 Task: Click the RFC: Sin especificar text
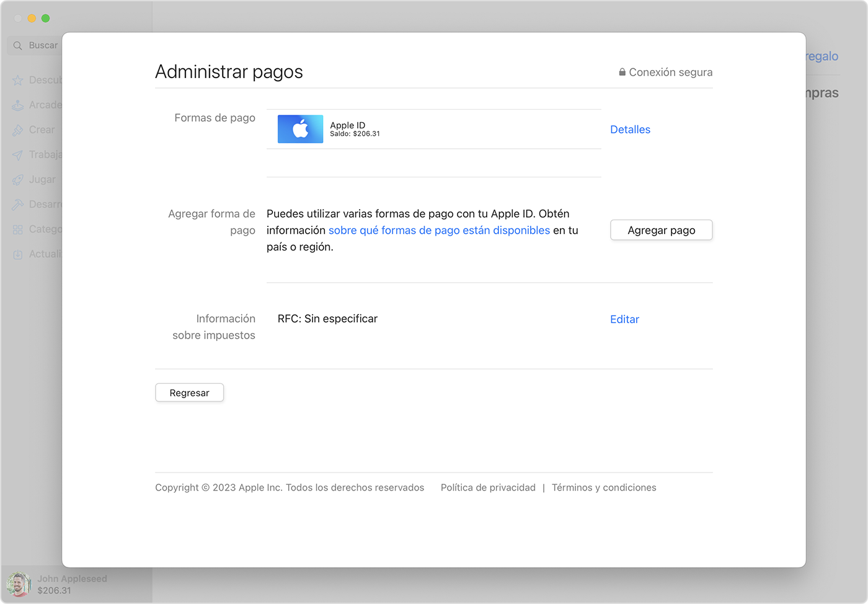pyautogui.click(x=327, y=319)
